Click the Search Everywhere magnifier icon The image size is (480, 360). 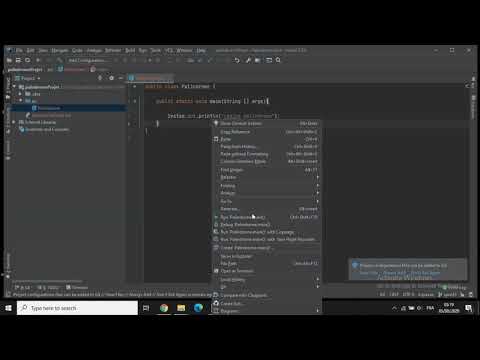(x=278, y=60)
